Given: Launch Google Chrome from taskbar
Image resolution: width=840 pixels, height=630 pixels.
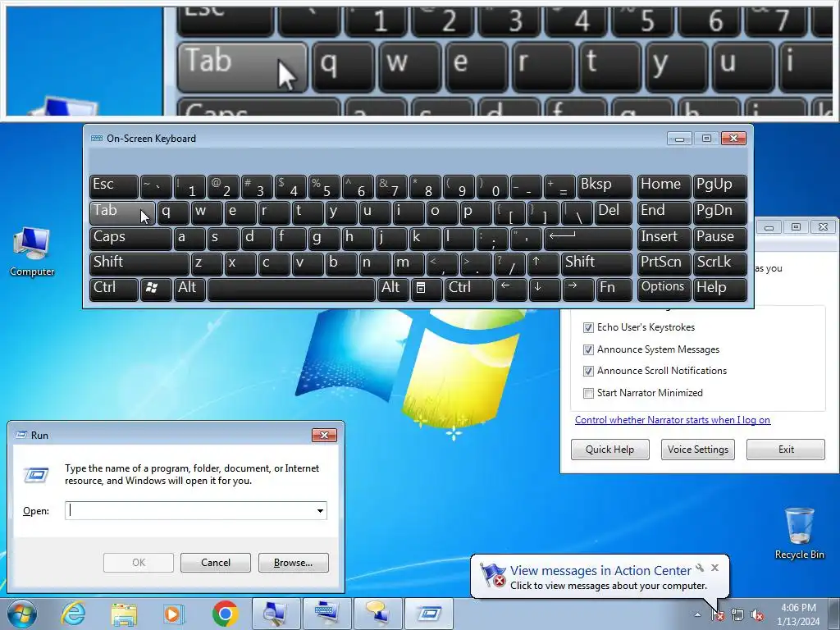Looking at the screenshot, I should [x=225, y=614].
